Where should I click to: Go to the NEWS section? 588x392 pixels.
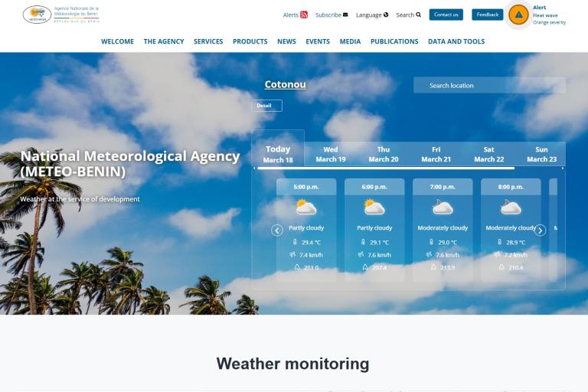coord(286,41)
